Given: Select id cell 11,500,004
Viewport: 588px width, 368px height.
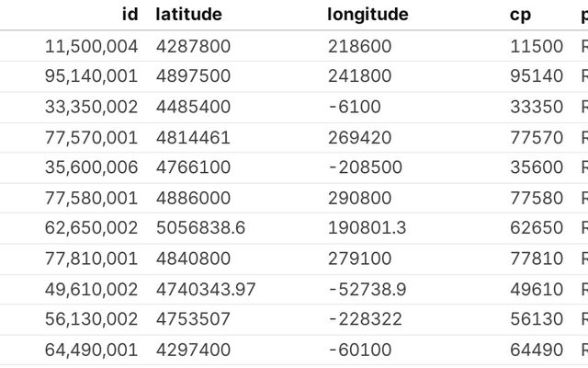Looking at the screenshot, I should (91, 46).
